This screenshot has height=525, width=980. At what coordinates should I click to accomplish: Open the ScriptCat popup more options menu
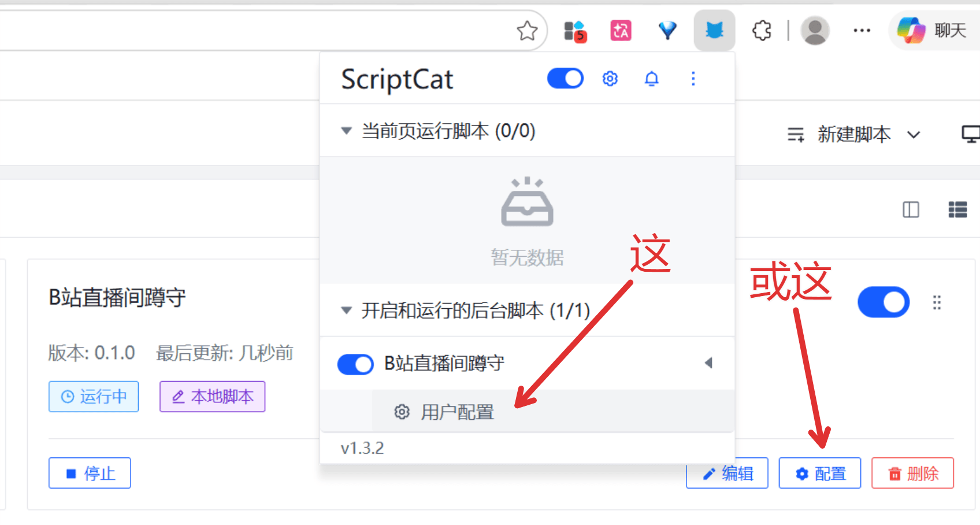pyautogui.click(x=693, y=79)
